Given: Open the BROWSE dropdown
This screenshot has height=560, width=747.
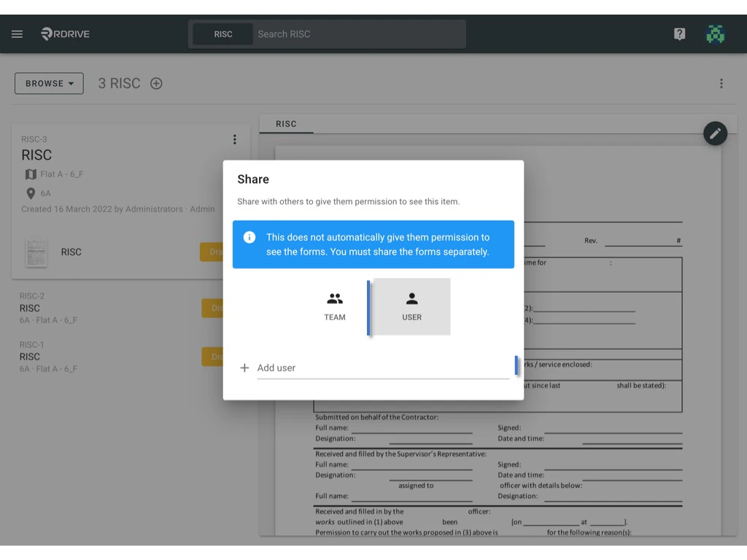Looking at the screenshot, I should pos(48,83).
